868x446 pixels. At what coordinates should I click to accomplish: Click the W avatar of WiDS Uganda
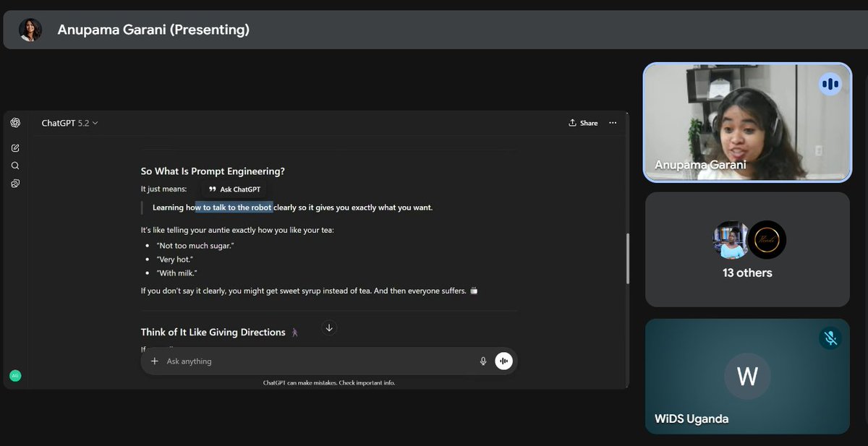point(747,377)
